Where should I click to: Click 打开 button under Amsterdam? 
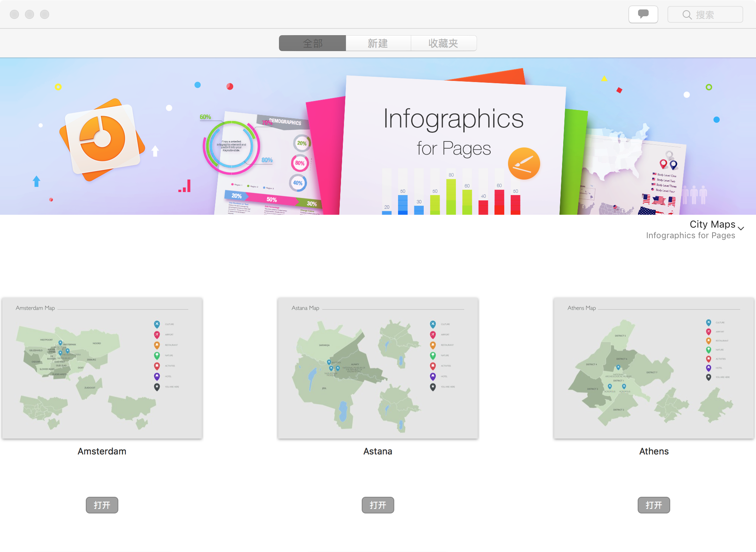(x=102, y=505)
